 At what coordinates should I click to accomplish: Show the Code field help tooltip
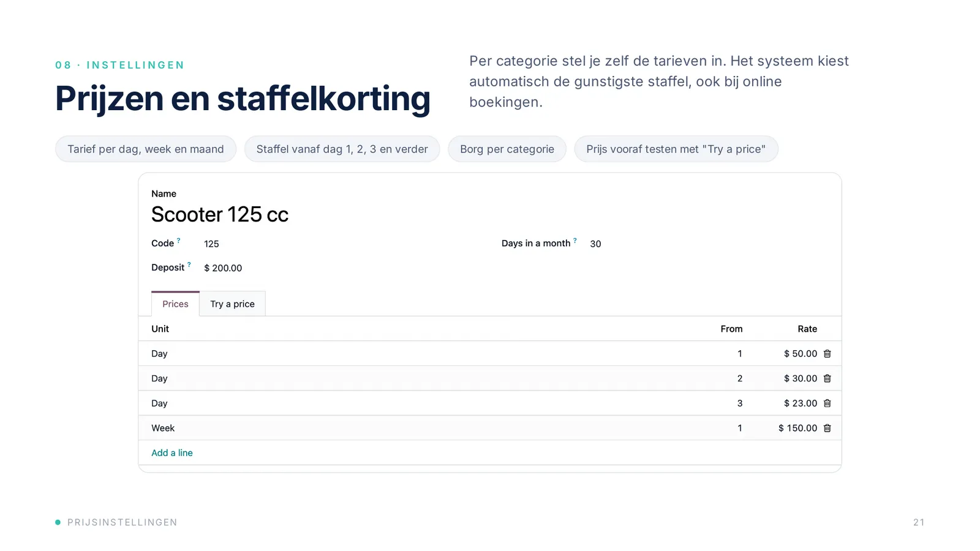point(178,241)
